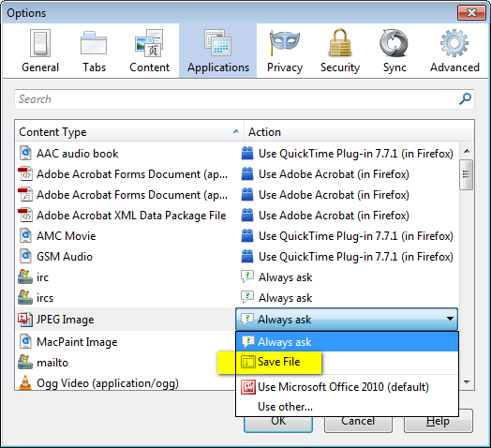Click the Save File icon in dropdown
This screenshot has width=491, height=448.
pyautogui.click(x=247, y=362)
